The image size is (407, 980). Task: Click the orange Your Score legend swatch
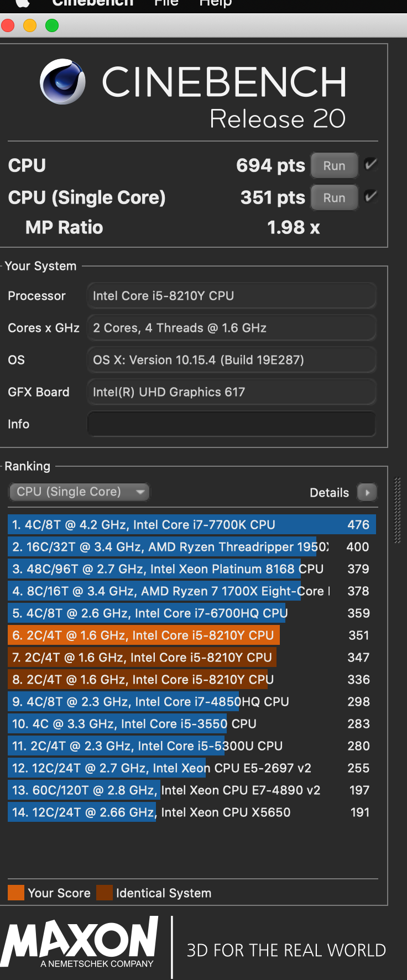(x=16, y=893)
